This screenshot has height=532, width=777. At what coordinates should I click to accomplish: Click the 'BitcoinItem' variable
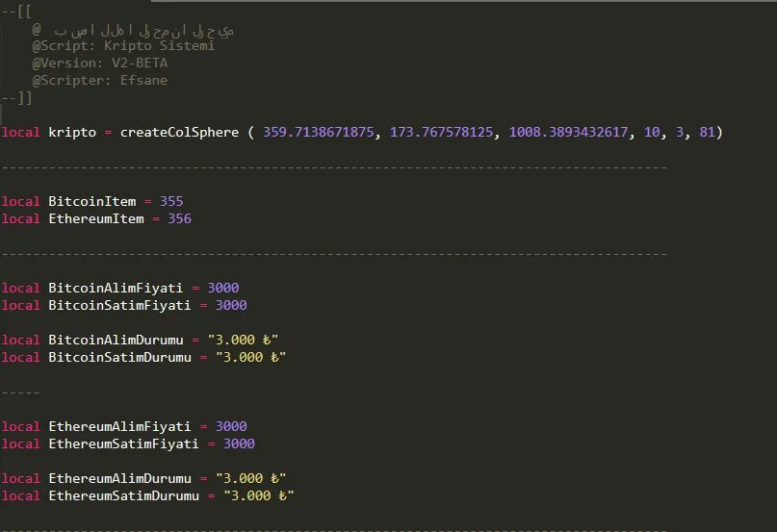92,202
